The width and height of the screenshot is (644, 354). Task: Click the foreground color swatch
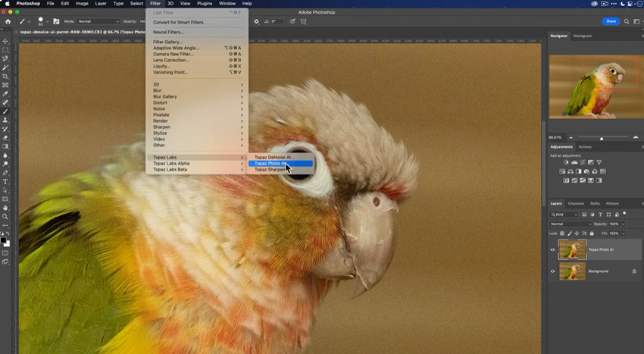[3, 240]
